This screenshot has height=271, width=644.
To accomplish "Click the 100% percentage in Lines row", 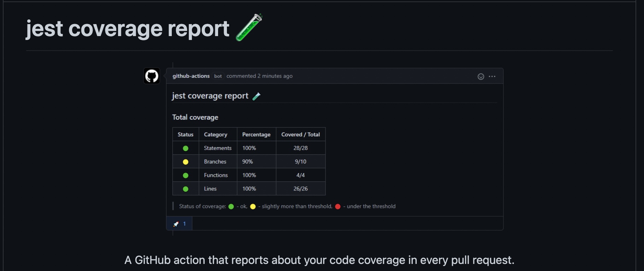I will click(x=249, y=189).
